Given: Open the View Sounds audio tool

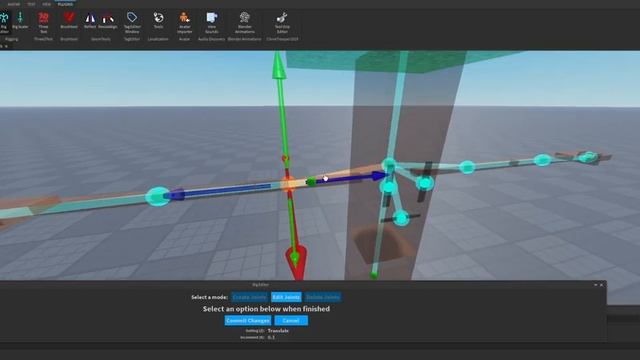Looking at the screenshot, I should point(211,22).
